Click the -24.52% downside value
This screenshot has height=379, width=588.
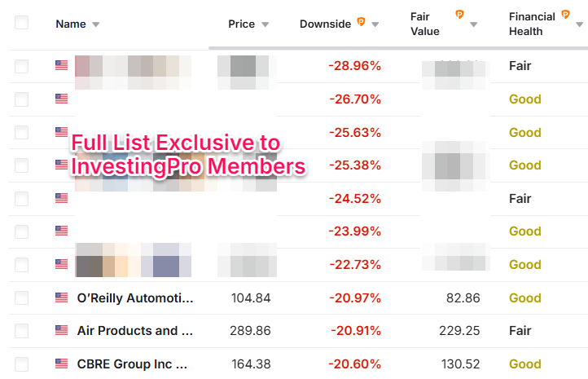355,199
